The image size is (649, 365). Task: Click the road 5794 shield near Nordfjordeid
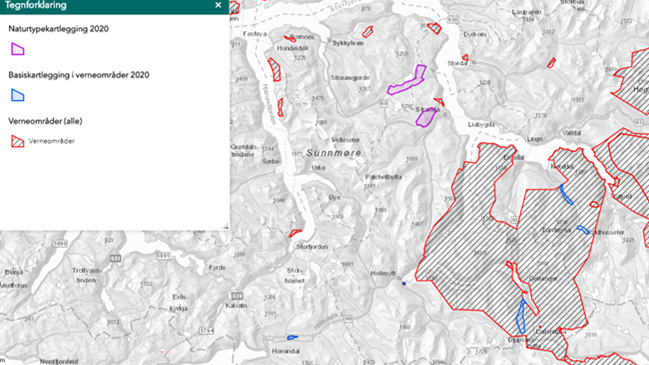tap(207, 330)
